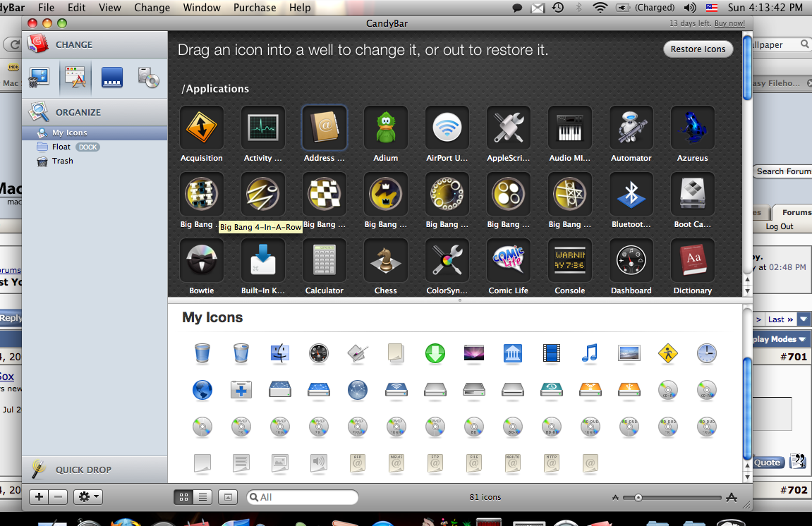Switch to Applications icons section

click(75, 78)
